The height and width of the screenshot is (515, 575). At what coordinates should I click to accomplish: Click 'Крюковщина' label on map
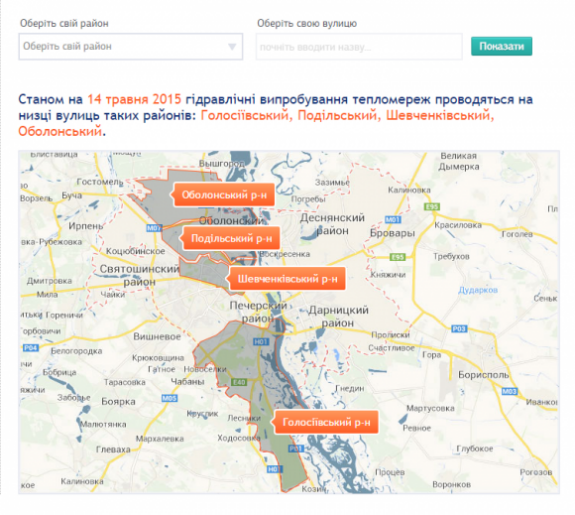158,357
